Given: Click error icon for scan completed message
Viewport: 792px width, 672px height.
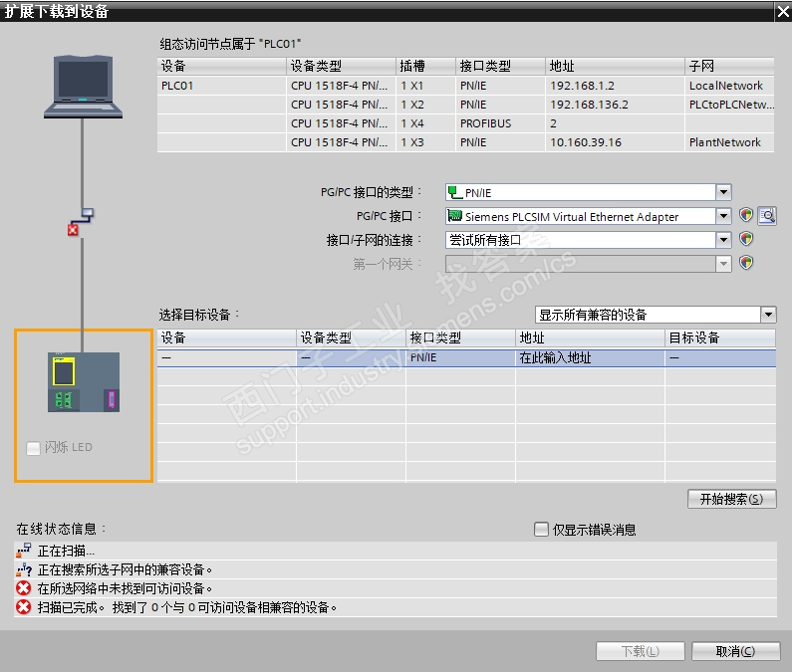Looking at the screenshot, I should pos(23,607).
